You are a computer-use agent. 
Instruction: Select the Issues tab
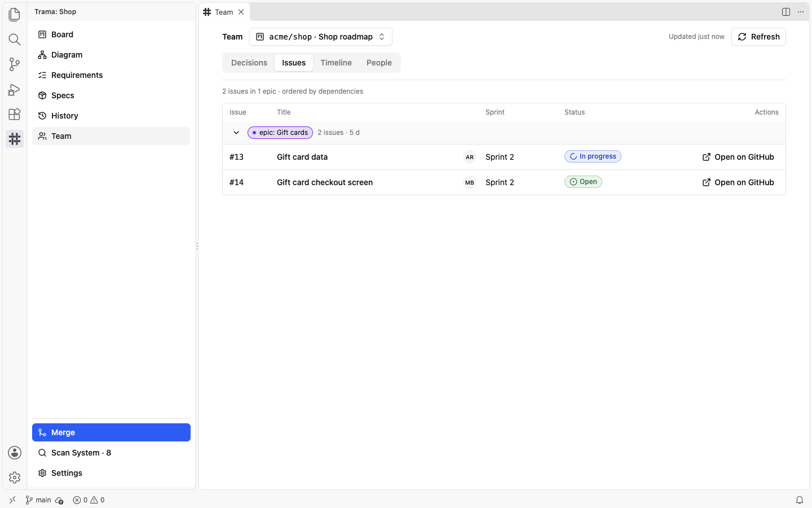pos(294,63)
